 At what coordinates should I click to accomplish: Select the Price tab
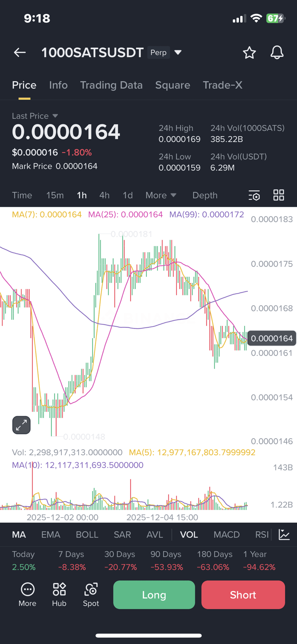[24, 85]
